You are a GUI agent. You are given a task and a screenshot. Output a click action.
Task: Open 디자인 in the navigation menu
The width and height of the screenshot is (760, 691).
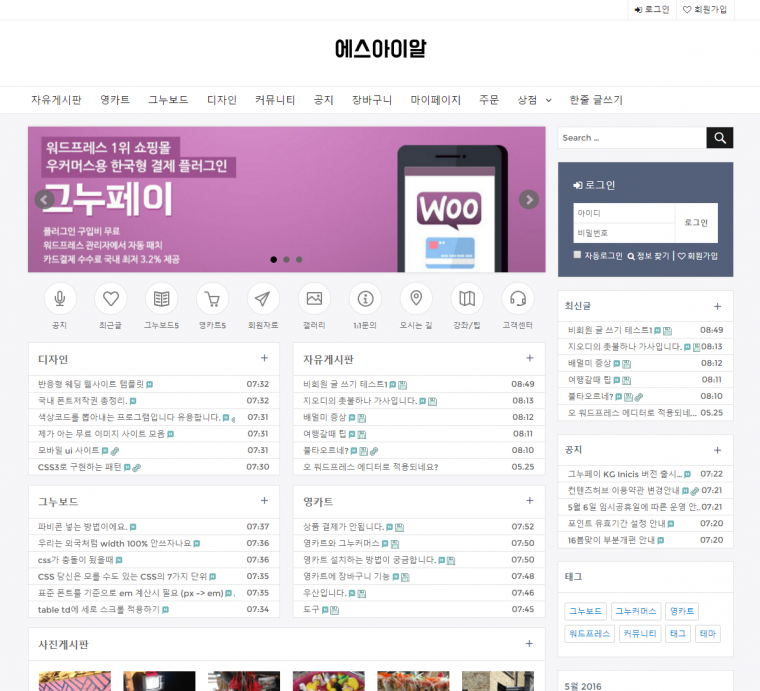pos(222,100)
